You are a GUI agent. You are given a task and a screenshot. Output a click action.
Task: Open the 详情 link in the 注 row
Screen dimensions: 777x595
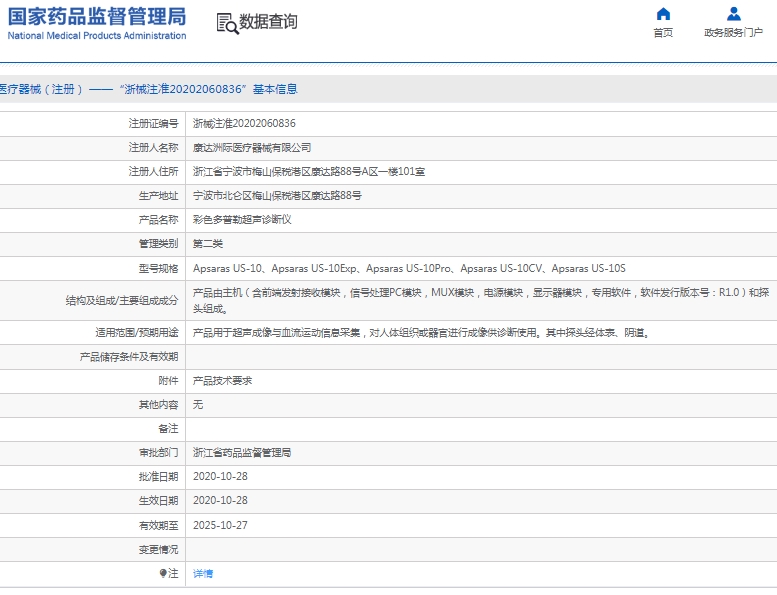[x=203, y=574]
